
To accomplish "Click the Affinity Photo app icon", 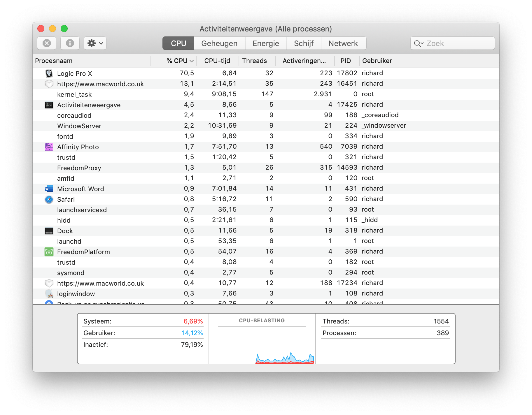I will pos(49,147).
